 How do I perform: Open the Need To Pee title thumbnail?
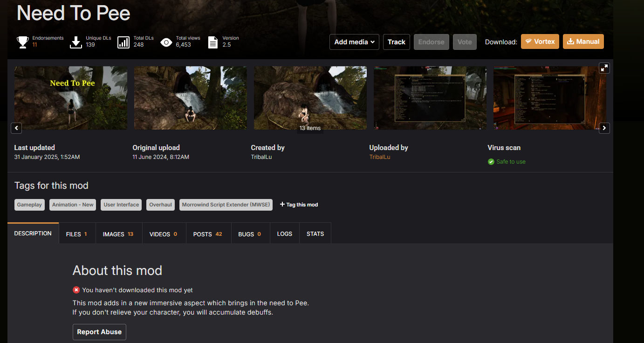point(71,98)
